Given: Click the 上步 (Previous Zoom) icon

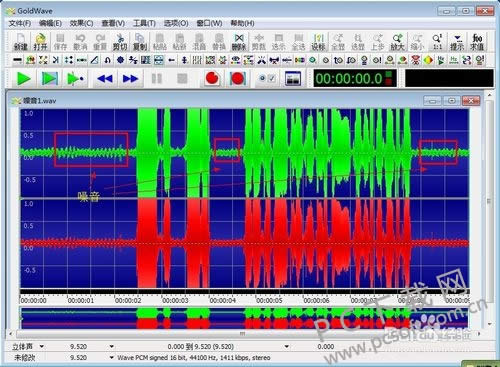Looking at the screenshot, I should [x=378, y=42].
